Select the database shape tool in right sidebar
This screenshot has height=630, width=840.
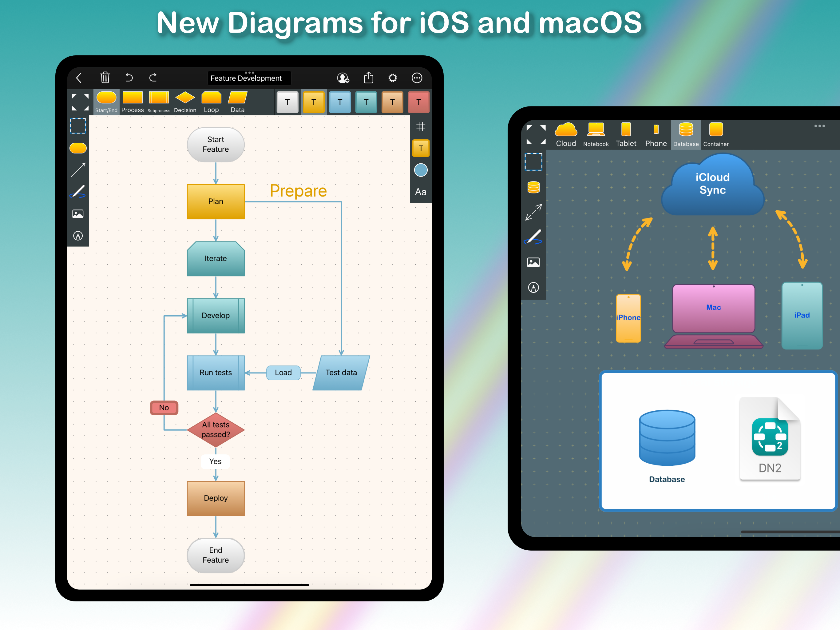(x=533, y=187)
